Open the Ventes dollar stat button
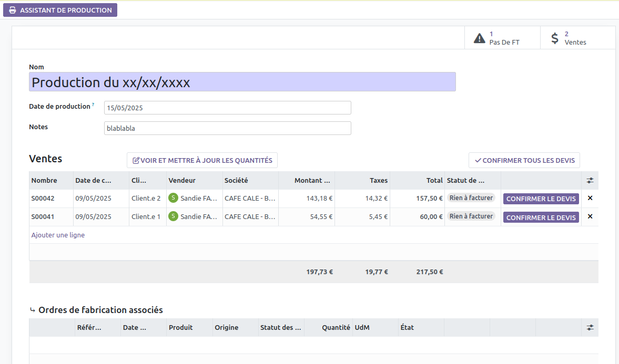 [x=577, y=38]
